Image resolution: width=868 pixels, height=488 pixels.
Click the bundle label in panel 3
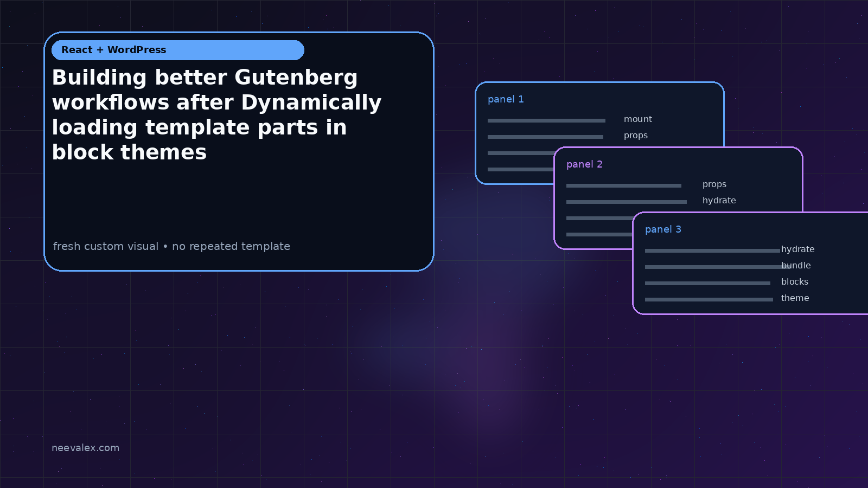tap(796, 266)
